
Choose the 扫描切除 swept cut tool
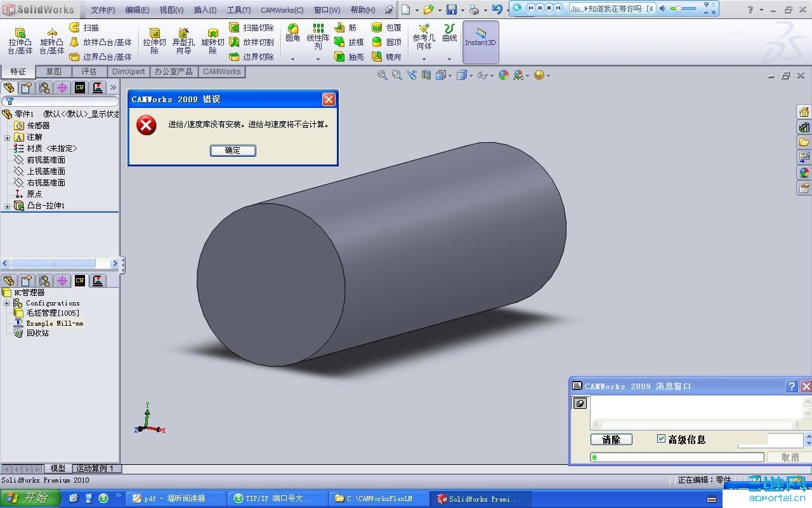tap(251, 28)
